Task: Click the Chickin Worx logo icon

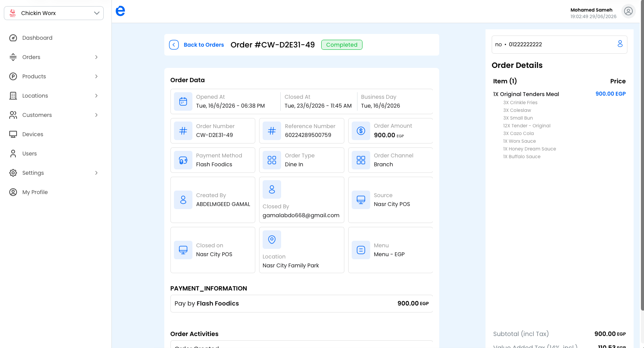Action: tap(12, 13)
